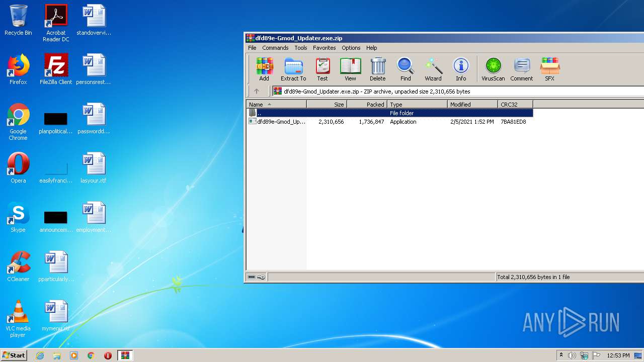Screen dimensions: 644x362
Task: Open FileZilla Client desktop shortcut
Action: [56, 69]
